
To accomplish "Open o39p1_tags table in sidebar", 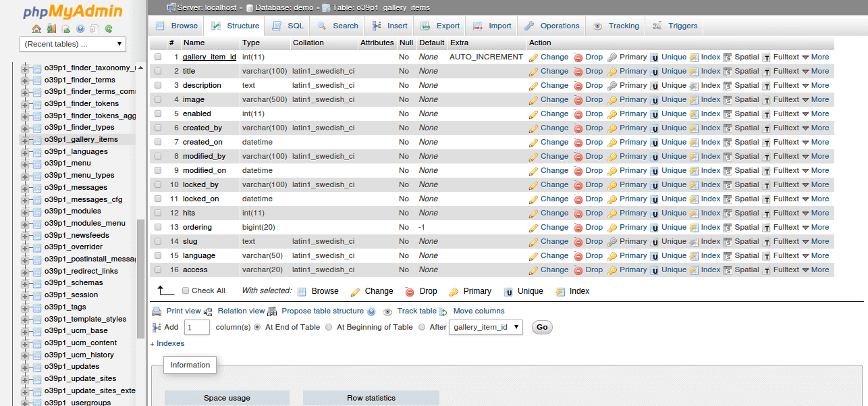I will pyautogui.click(x=65, y=307).
